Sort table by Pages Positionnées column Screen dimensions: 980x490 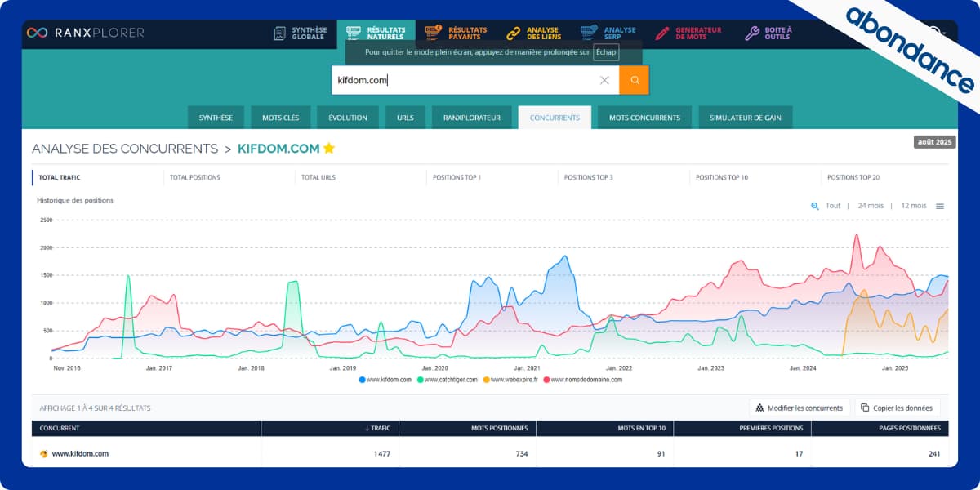pos(880,428)
